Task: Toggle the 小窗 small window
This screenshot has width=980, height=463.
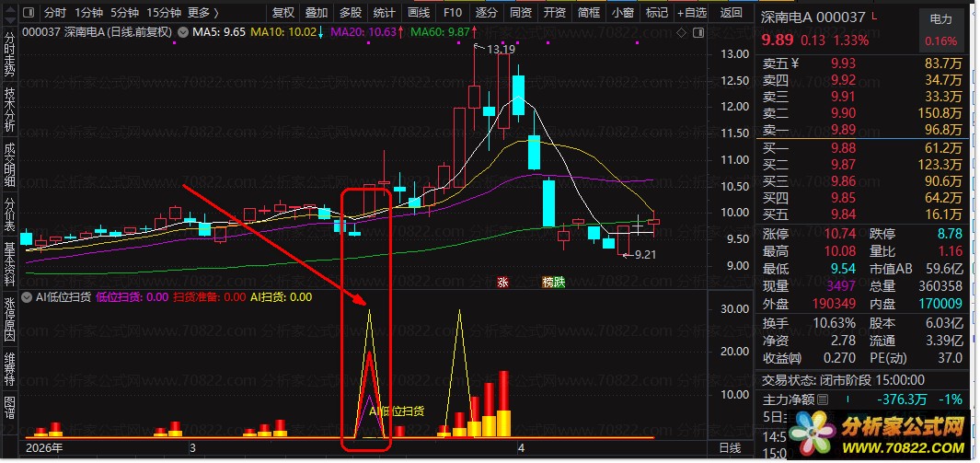Action: point(622,13)
